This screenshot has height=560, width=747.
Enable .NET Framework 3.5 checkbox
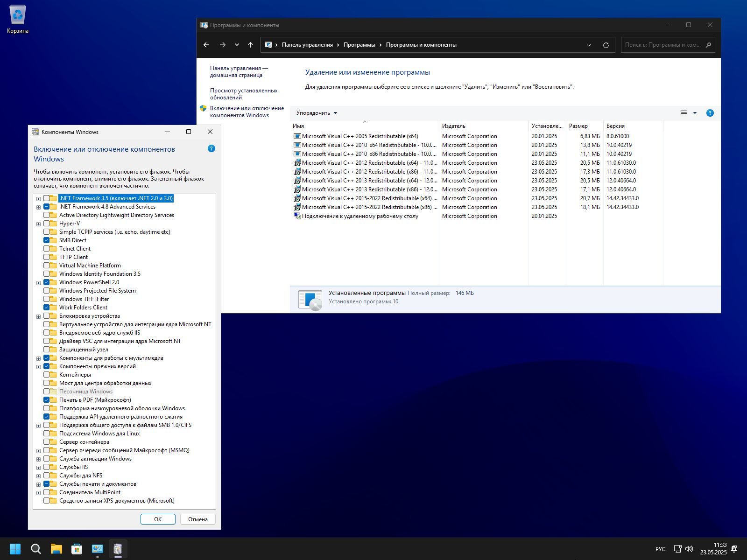tap(47, 198)
